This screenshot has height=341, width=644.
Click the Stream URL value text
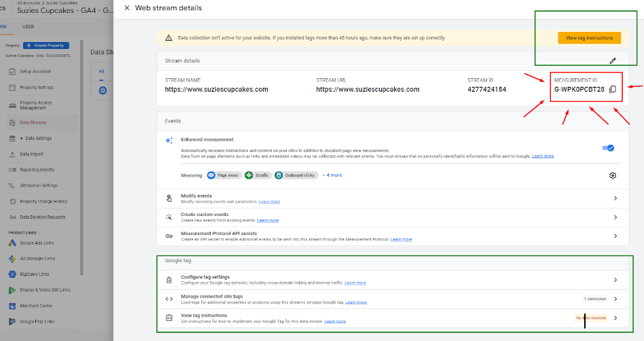point(368,90)
